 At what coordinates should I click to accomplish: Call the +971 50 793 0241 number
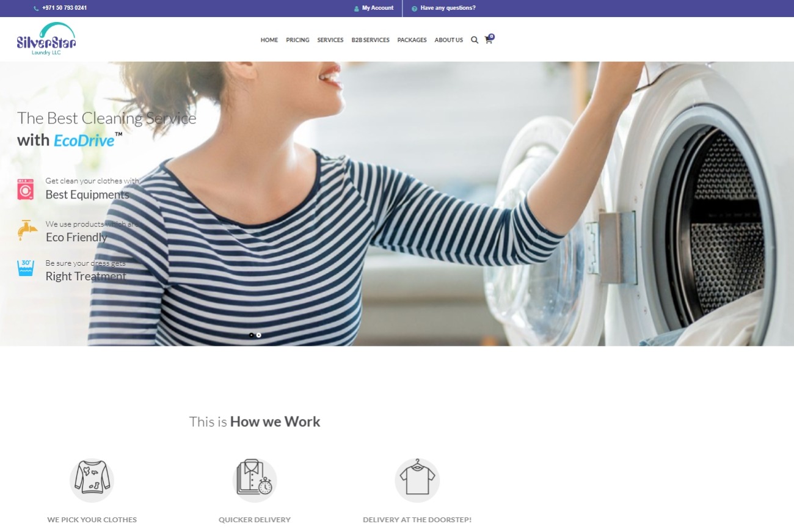(x=64, y=8)
